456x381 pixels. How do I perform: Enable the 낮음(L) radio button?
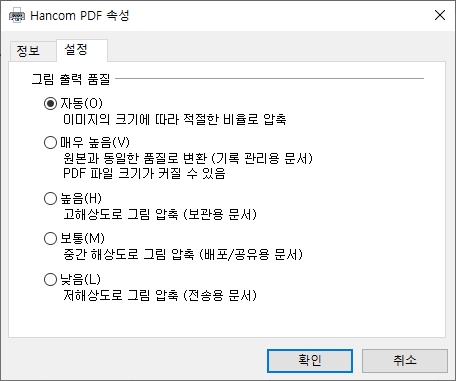coord(50,279)
